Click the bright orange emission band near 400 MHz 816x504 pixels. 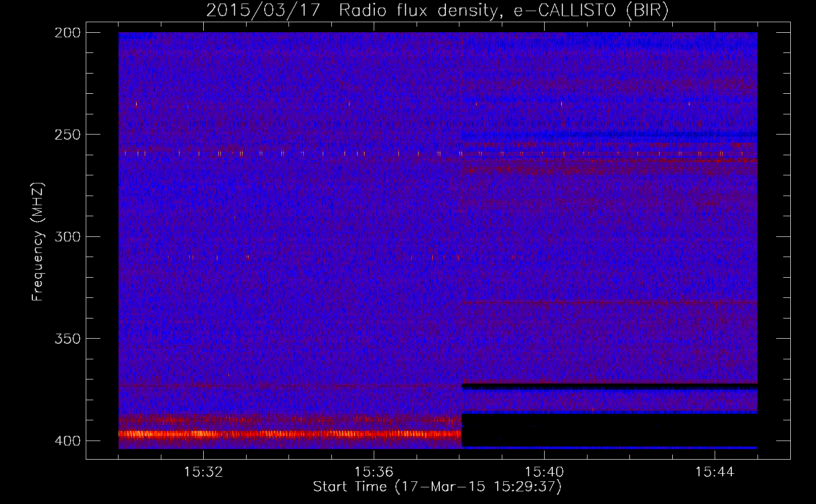290,433
